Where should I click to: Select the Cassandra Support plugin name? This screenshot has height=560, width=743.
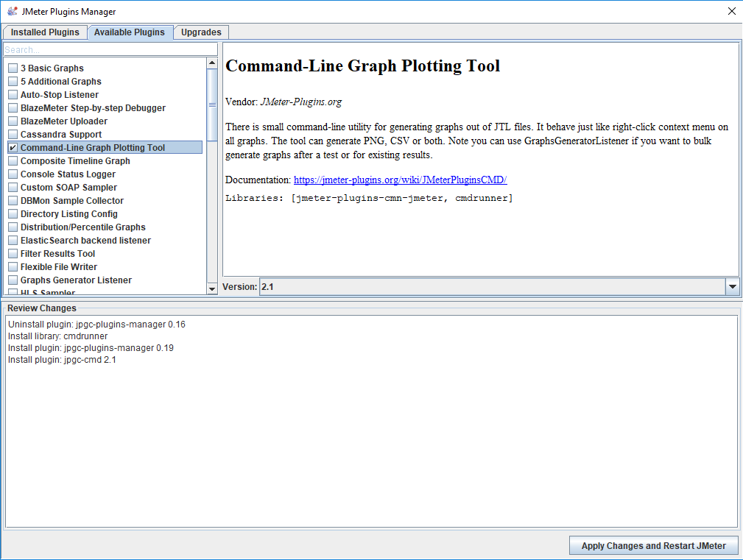point(61,135)
